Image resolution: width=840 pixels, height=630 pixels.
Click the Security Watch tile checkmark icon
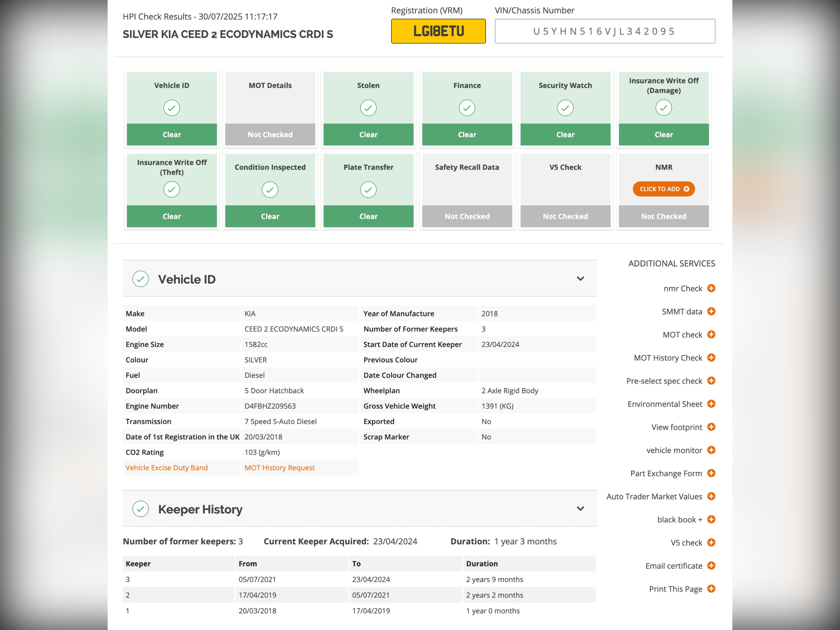pos(565,108)
